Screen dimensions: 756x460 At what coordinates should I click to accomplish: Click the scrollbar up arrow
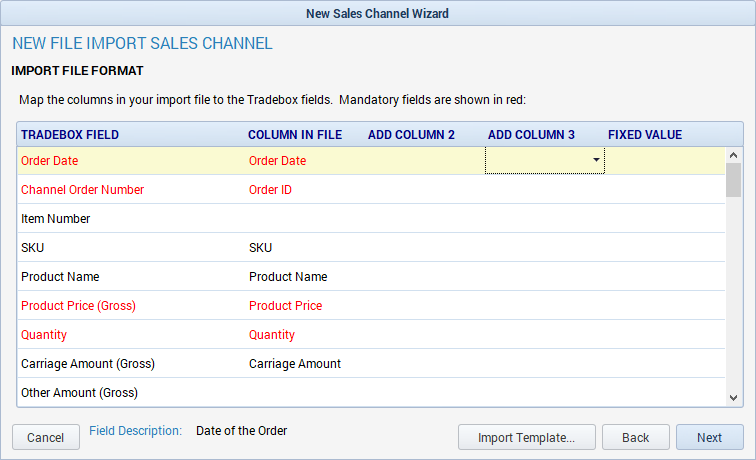733,155
